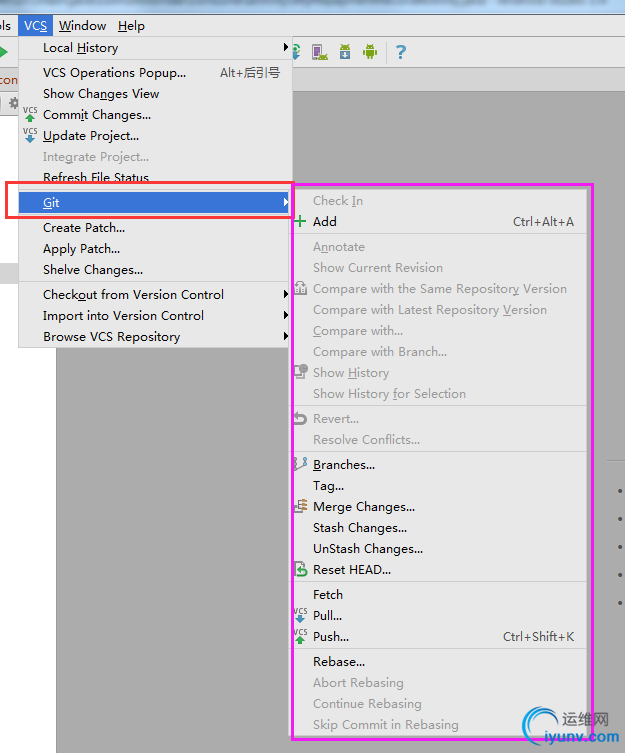Select Show Changes View

[155, 94]
